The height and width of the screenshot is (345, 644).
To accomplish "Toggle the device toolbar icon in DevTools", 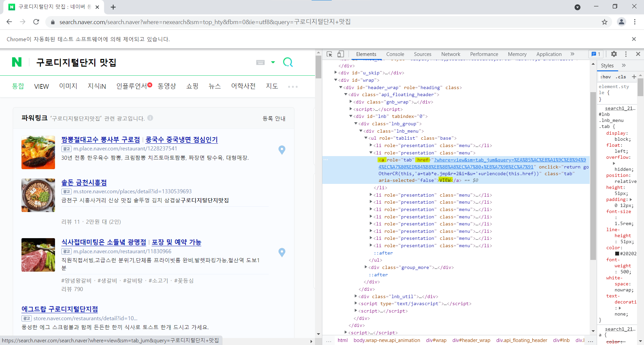I will point(340,54).
